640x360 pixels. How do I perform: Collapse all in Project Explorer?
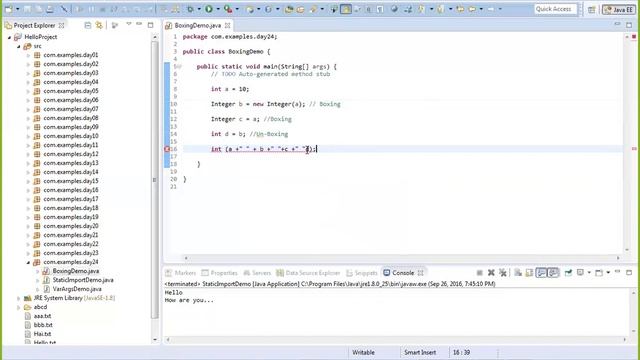(88, 25)
